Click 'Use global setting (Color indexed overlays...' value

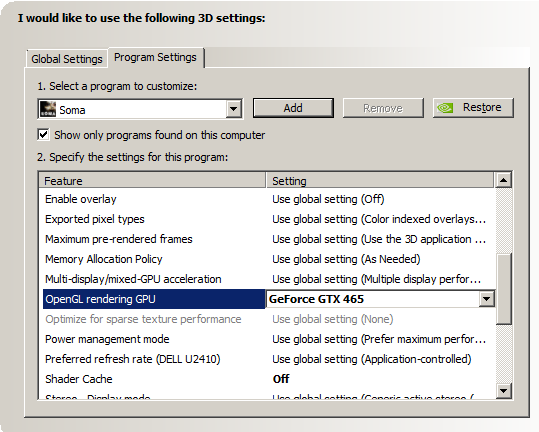(x=379, y=219)
